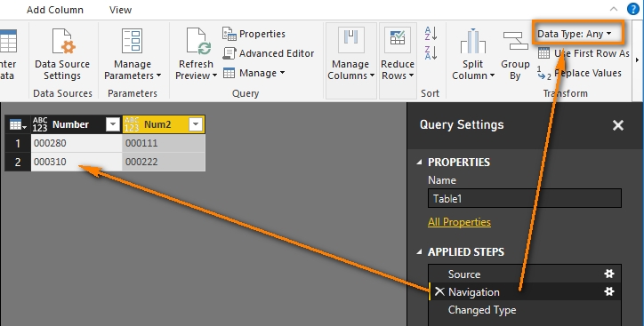The width and height of the screenshot is (644, 326).
Task: Sort descending Z to A
Action: tap(431, 53)
